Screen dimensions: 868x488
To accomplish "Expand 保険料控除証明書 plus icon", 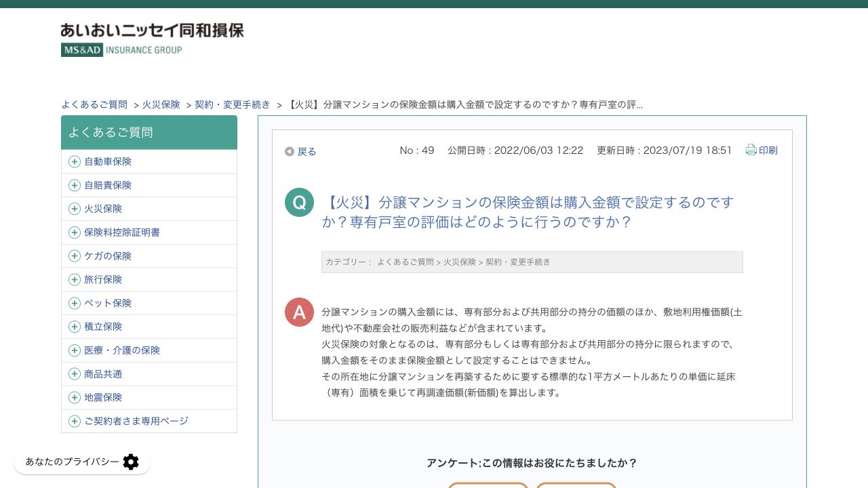I will click(x=75, y=232).
